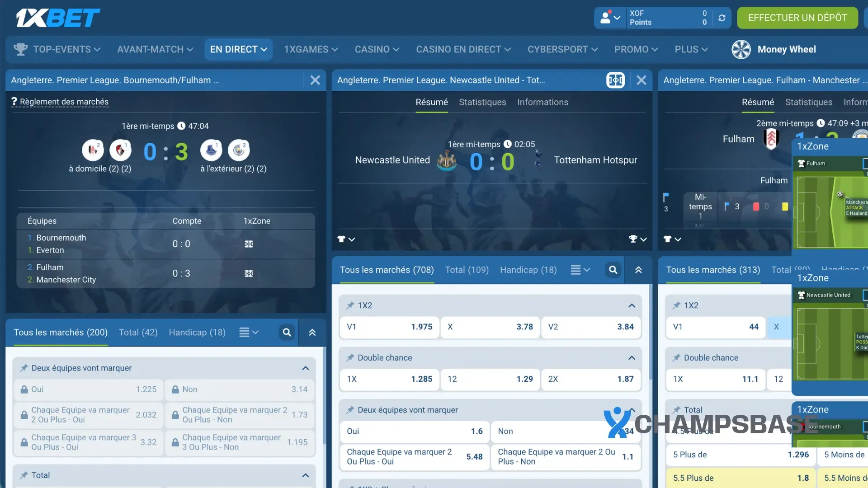Click the 1xZone icon in Newcastle match header

[x=615, y=80]
